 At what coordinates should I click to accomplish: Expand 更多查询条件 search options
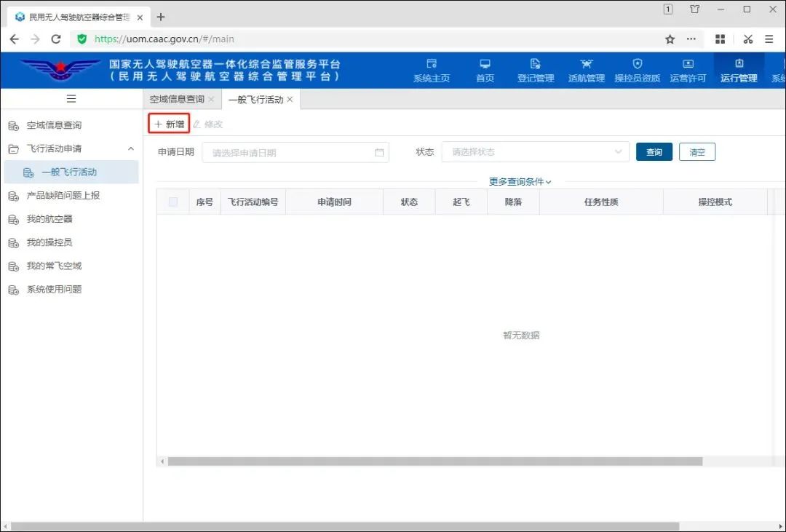pos(520,182)
